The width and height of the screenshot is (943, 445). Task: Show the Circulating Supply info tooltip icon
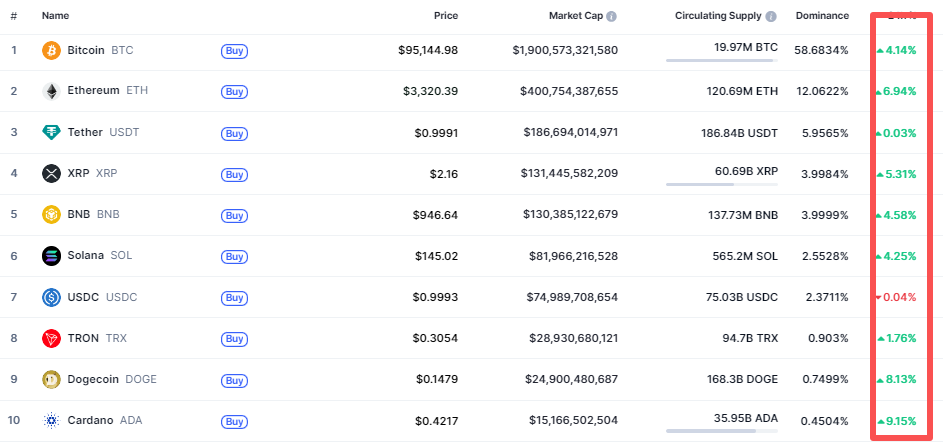pos(771,17)
